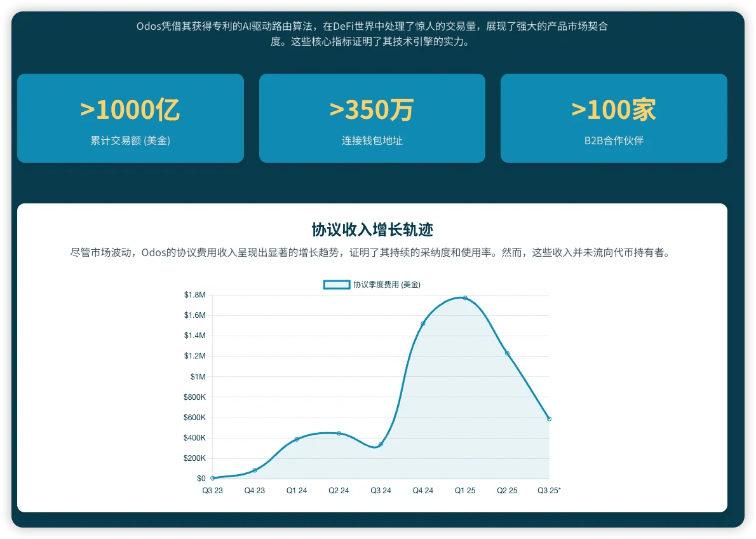Click the $0 y-axis label
Image resolution: width=756 pixels, height=539 pixels.
click(x=201, y=478)
